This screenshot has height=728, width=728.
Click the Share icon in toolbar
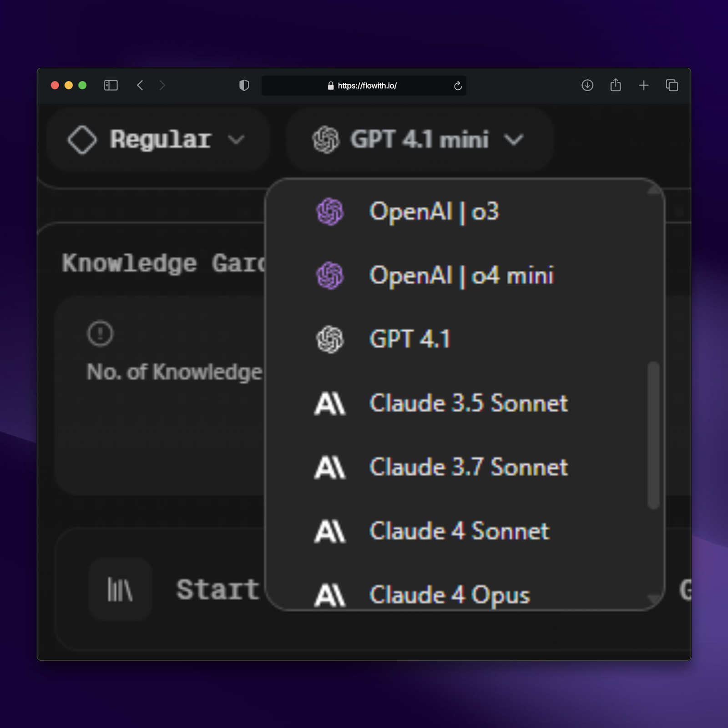click(x=616, y=85)
